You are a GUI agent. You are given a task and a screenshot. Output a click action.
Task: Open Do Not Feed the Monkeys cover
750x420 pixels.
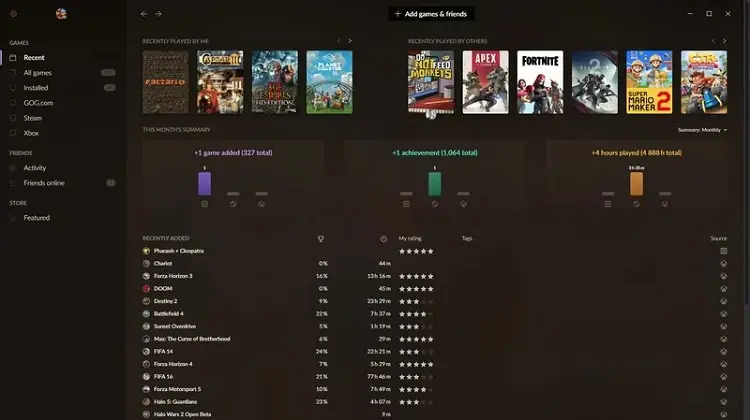pyautogui.click(x=431, y=82)
